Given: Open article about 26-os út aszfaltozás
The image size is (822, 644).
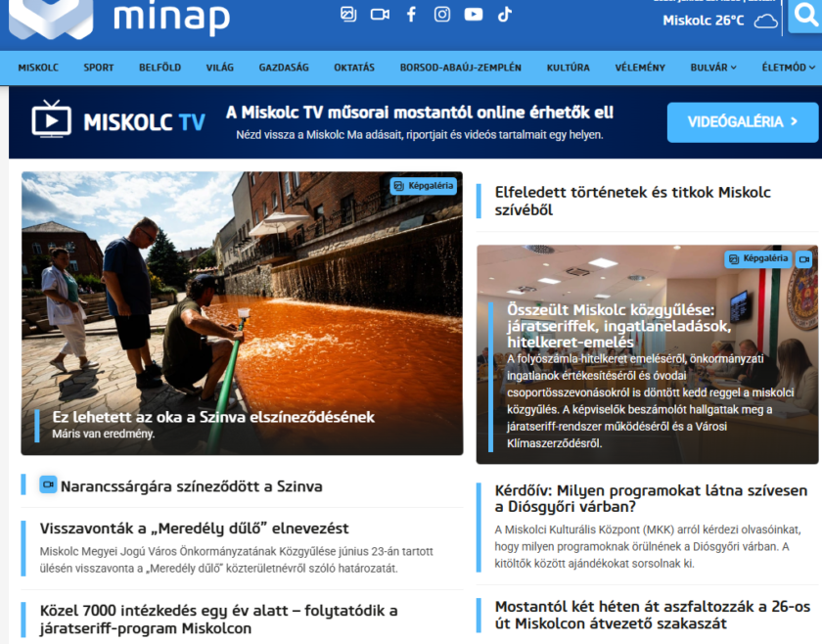Looking at the screenshot, I should click(653, 615).
